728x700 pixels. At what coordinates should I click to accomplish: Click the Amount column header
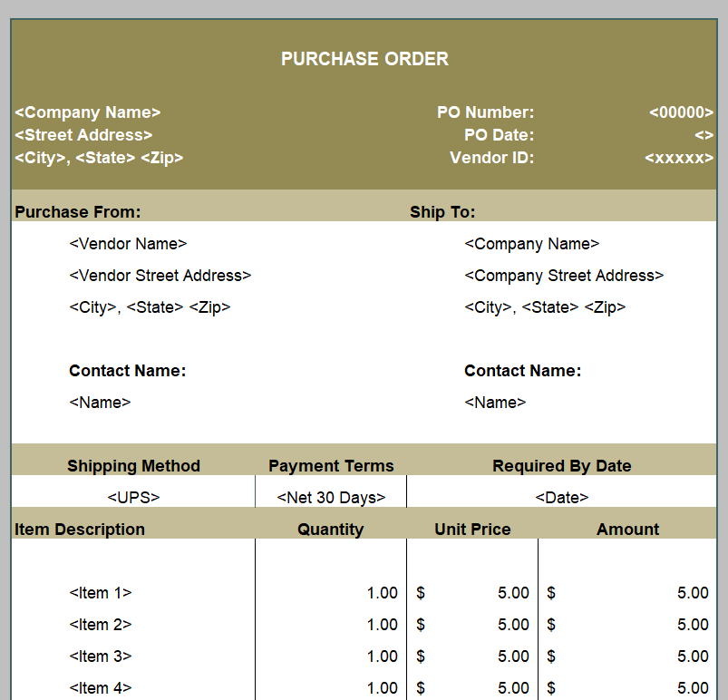pyautogui.click(x=627, y=530)
